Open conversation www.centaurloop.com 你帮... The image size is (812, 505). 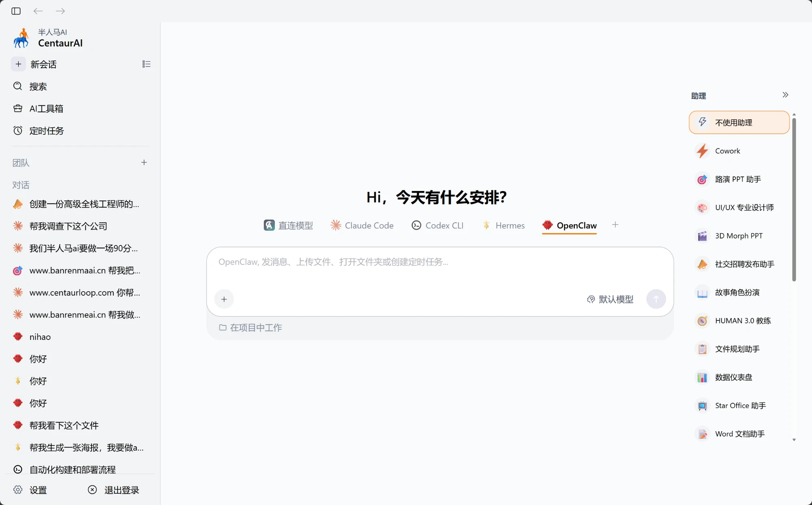pyautogui.click(x=80, y=292)
